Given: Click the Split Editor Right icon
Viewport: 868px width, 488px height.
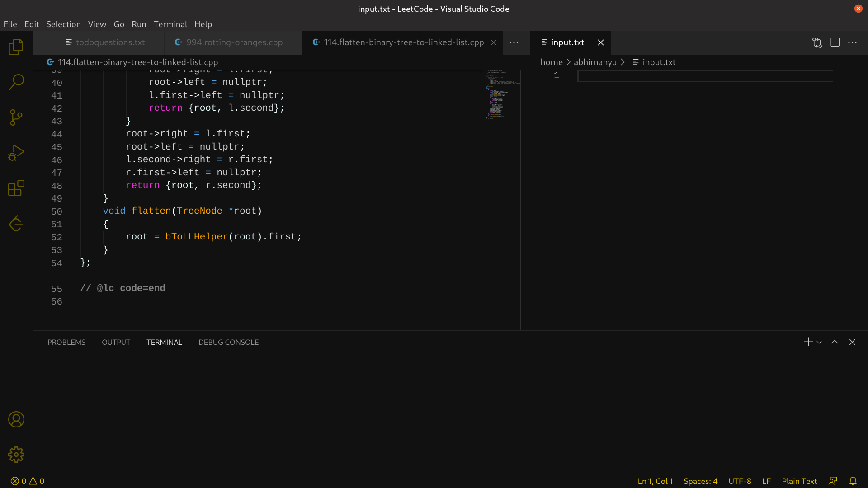Looking at the screenshot, I should pyautogui.click(x=835, y=42).
